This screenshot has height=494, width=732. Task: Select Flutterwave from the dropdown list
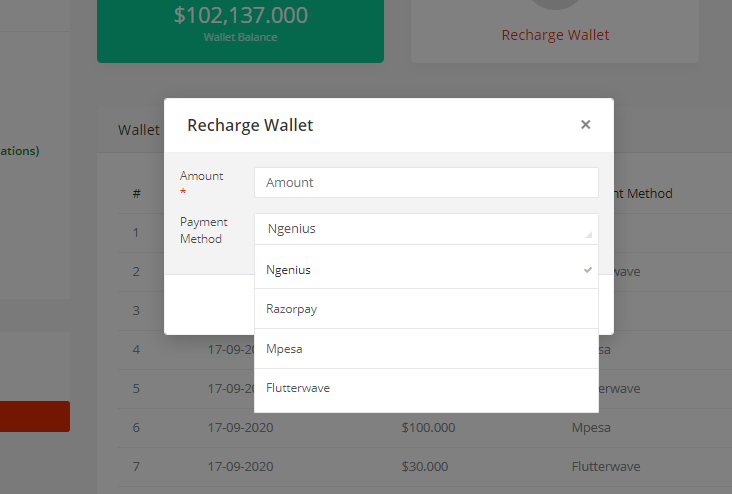coord(298,388)
